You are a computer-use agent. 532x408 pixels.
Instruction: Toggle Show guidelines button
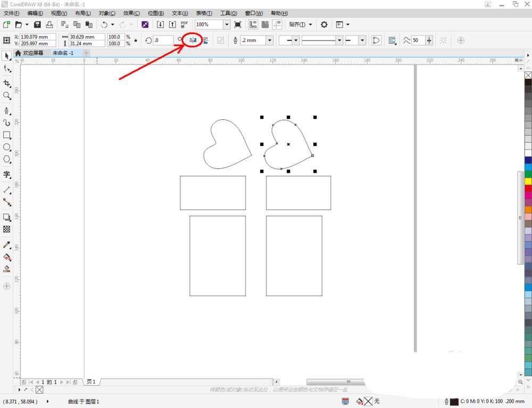[x=277, y=25]
